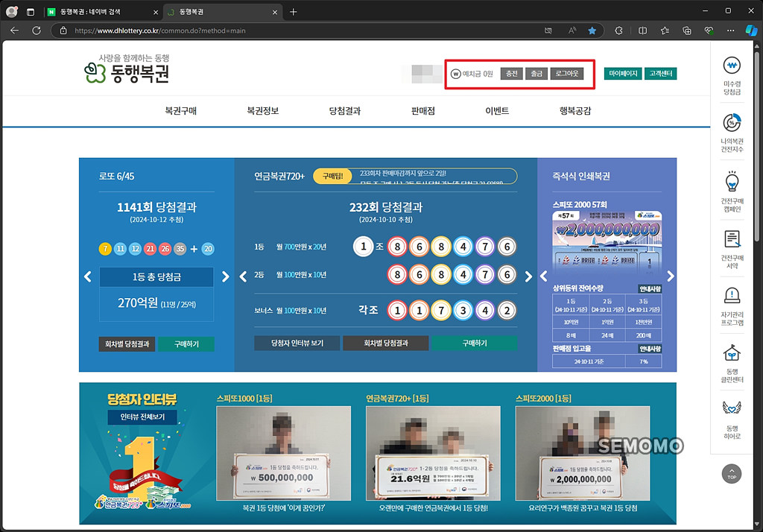Switch to the 네이버 검색 browser tab
The image size is (763, 532).
coord(103,12)
